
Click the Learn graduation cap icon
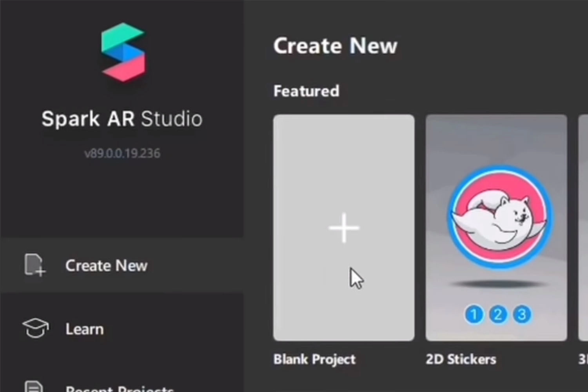(x=35, y=328)
